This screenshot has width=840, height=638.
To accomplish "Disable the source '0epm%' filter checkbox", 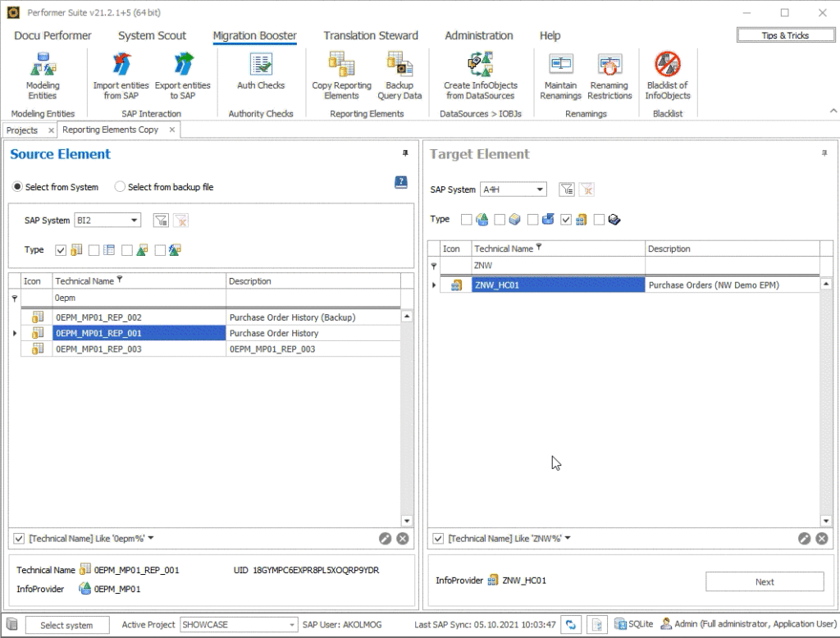I will pyautogui.click(x=19, y=538).
